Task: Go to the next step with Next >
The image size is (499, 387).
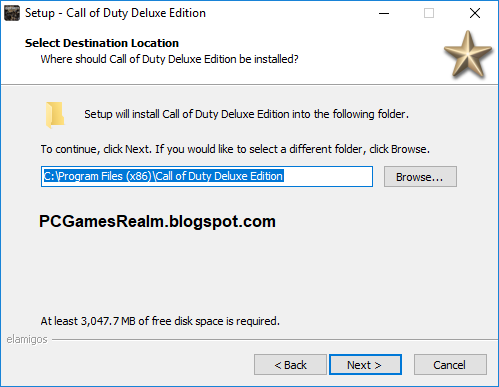Action: pyautogui.click(x=365, y=365)
